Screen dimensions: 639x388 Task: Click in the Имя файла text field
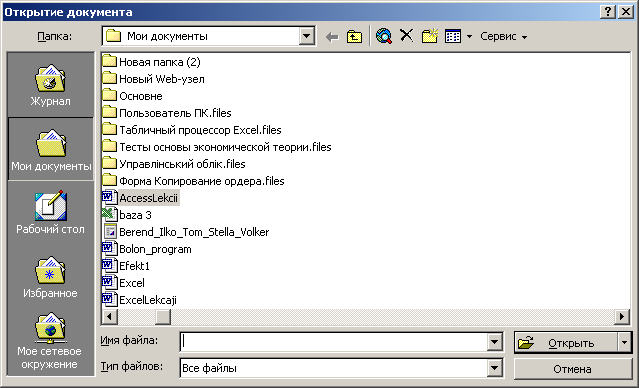tap(334, 342)
